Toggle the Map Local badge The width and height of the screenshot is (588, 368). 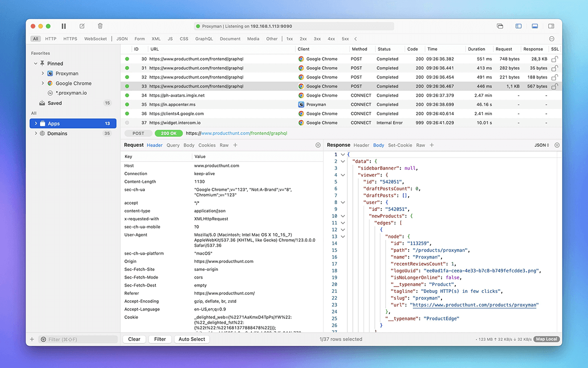pyautogui.click(x=546, y=339)
